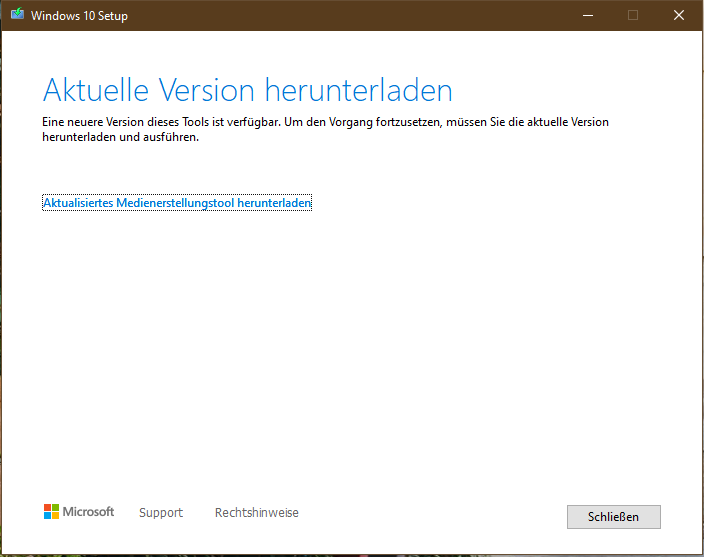
Task: Click the Microsoft logo in the footer
Action: [79, 512]
